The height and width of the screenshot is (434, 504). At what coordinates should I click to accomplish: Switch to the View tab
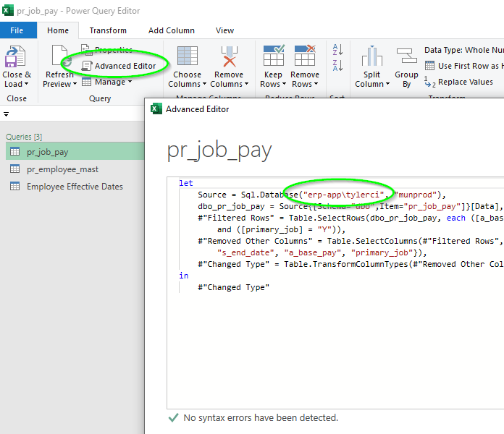click(224, 30)
